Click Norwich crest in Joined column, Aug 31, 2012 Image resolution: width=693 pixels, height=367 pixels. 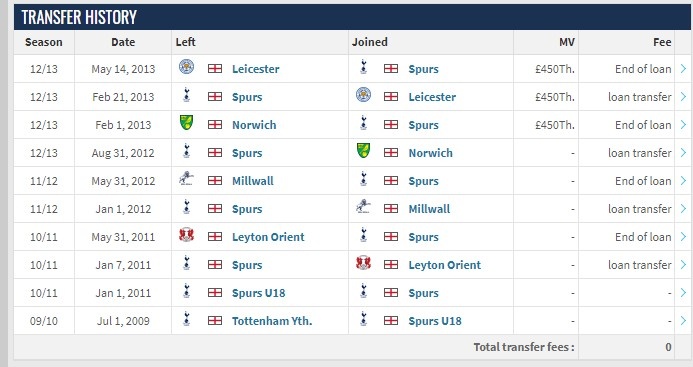363,150
